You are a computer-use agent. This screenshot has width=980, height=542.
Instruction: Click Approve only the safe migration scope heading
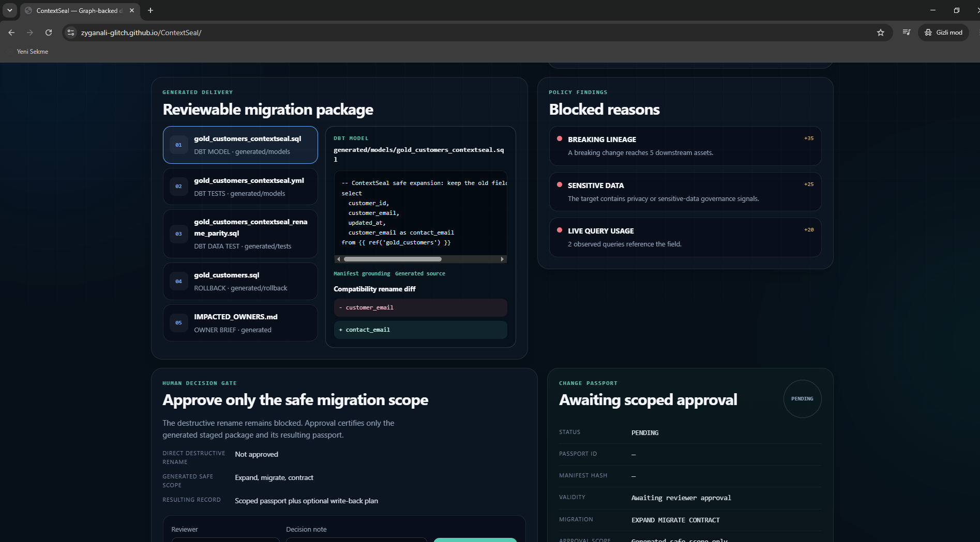pyautogui.click(x=295, y=400)
